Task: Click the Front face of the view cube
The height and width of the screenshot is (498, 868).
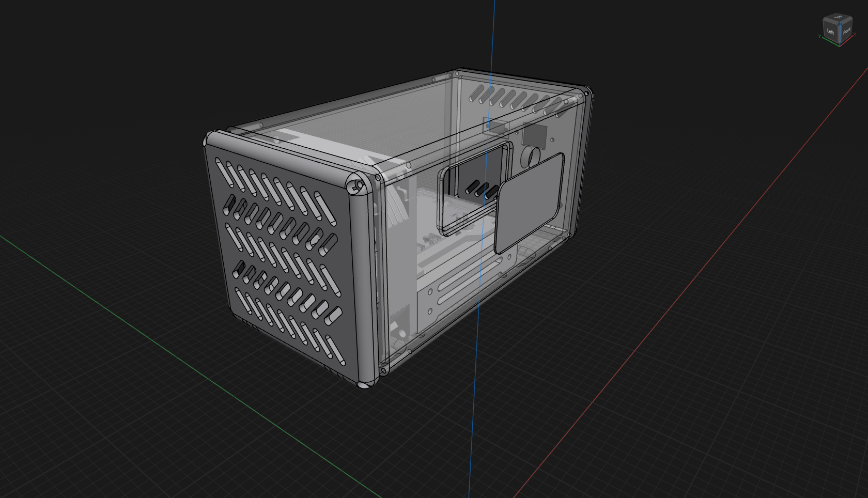Action: pos(846,30)
